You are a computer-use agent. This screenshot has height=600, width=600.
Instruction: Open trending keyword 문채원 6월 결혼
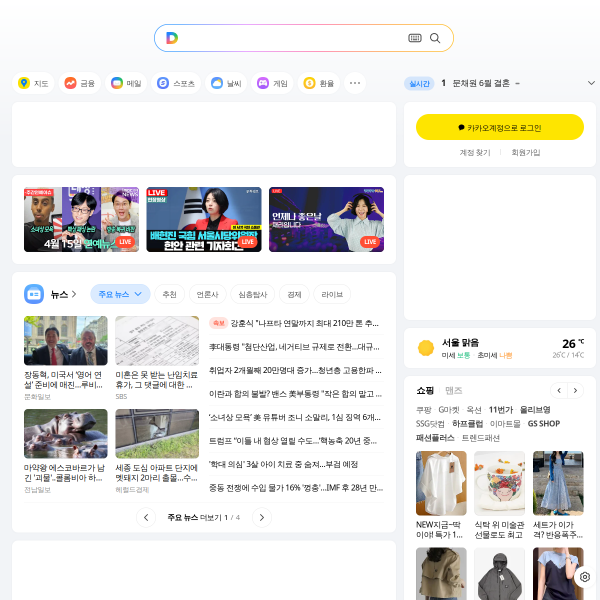point(481,83)
